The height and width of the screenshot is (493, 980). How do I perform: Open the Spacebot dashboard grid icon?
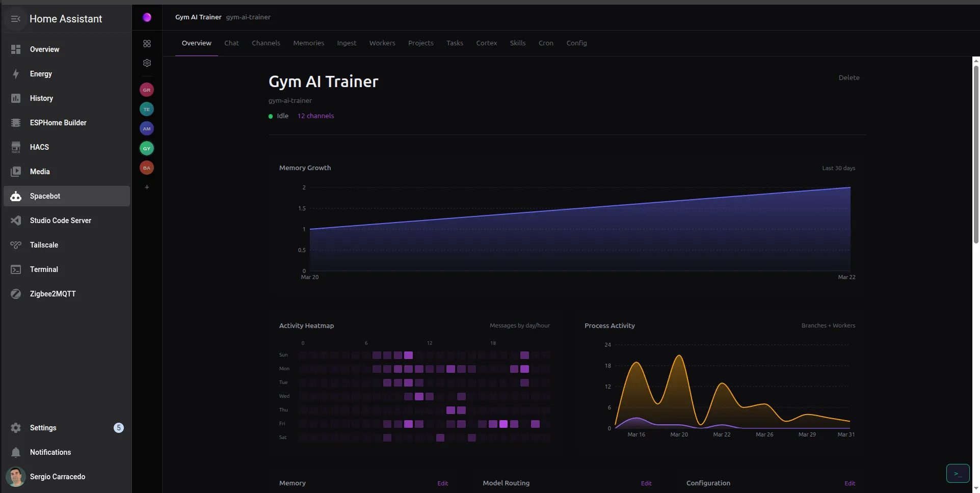pyautogui.click(x=147, y=44)
